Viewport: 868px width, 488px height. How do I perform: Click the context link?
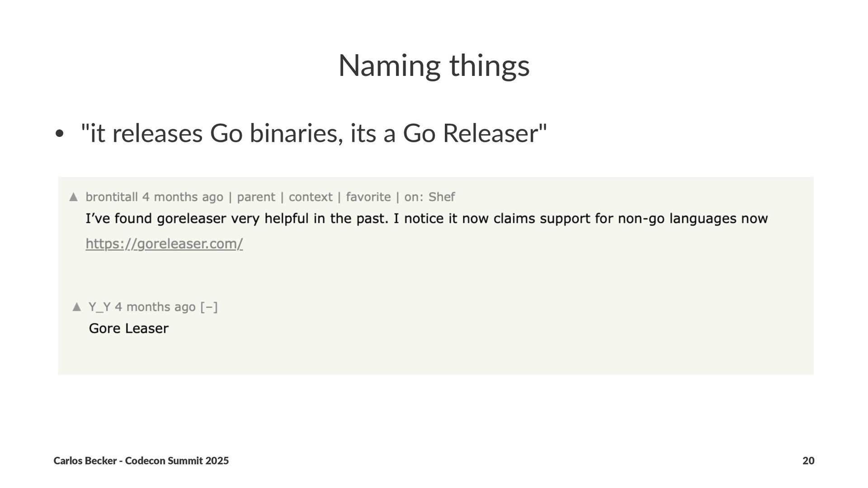tap(311, 197)
